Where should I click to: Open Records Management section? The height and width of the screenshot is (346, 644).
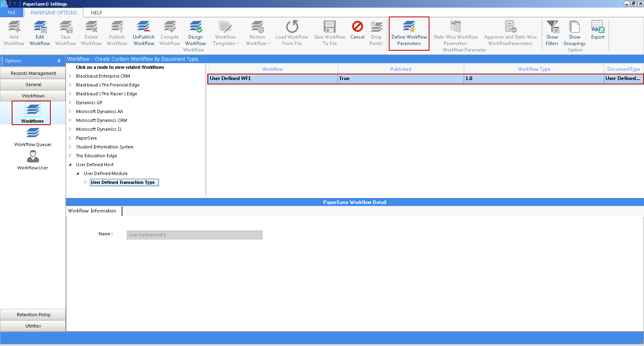[x=33, y=73]
